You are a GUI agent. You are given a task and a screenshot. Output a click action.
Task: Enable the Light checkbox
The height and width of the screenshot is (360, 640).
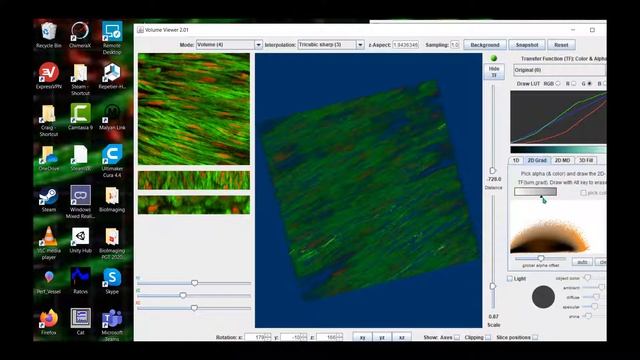[x=510, y=278]
